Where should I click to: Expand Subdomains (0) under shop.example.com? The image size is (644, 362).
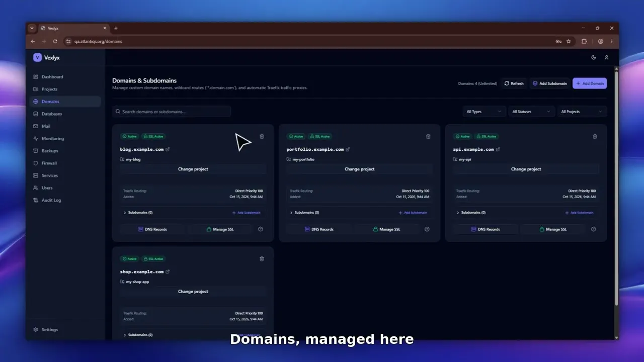(138, 335)
